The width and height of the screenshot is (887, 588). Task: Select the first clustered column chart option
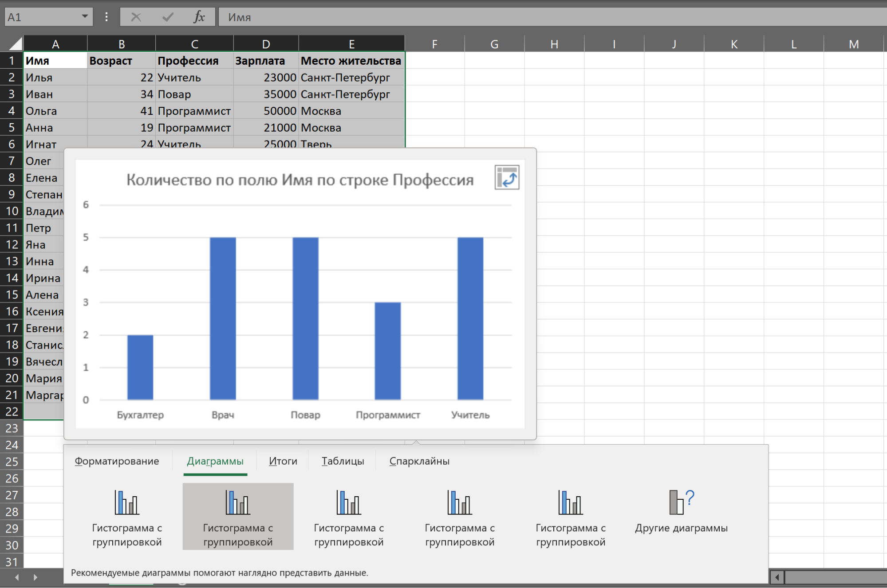point(127,517)
